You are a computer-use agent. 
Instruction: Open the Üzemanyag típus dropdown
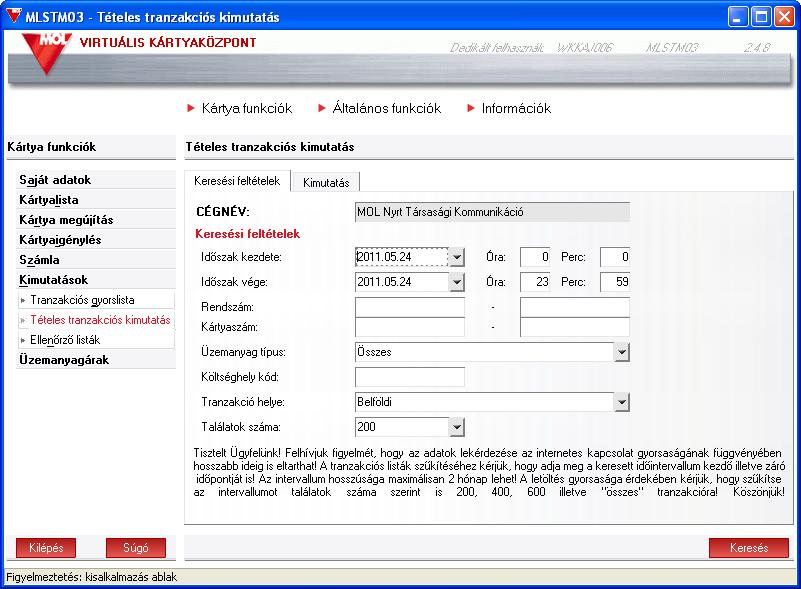[621, 352]
